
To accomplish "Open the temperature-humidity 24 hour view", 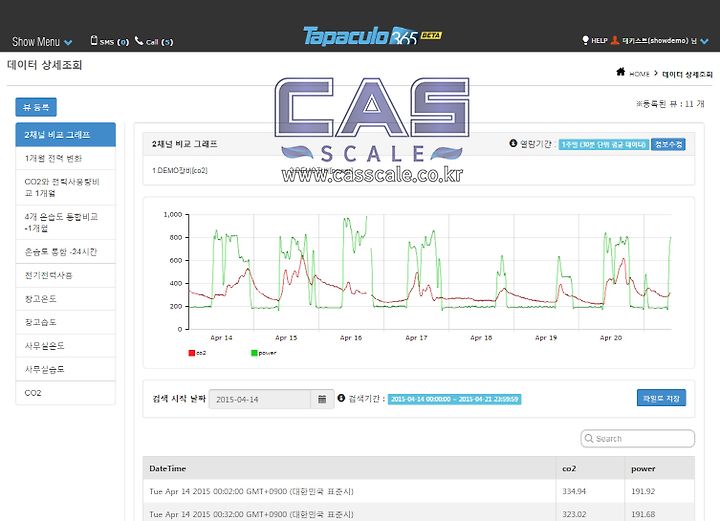I will [66, 252].
